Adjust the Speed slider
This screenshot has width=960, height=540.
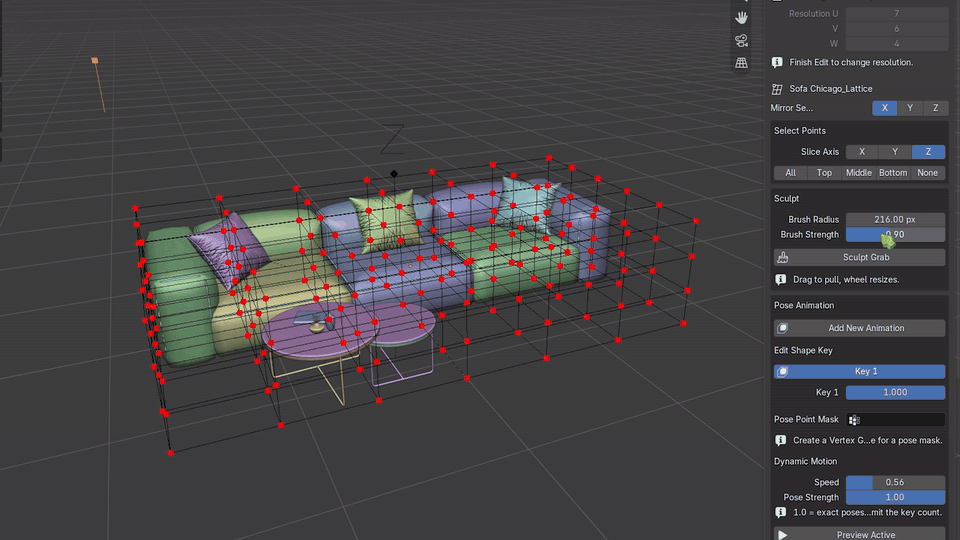[895, 482]
